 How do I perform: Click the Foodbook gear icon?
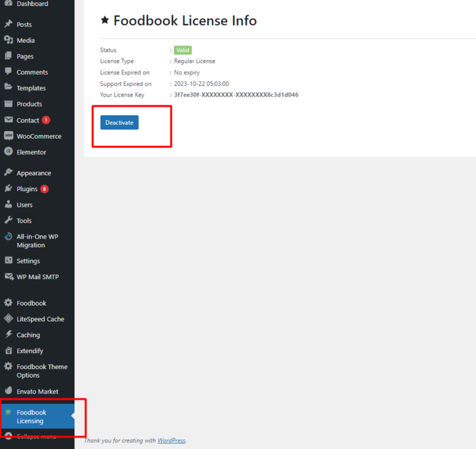coord(9,303)
